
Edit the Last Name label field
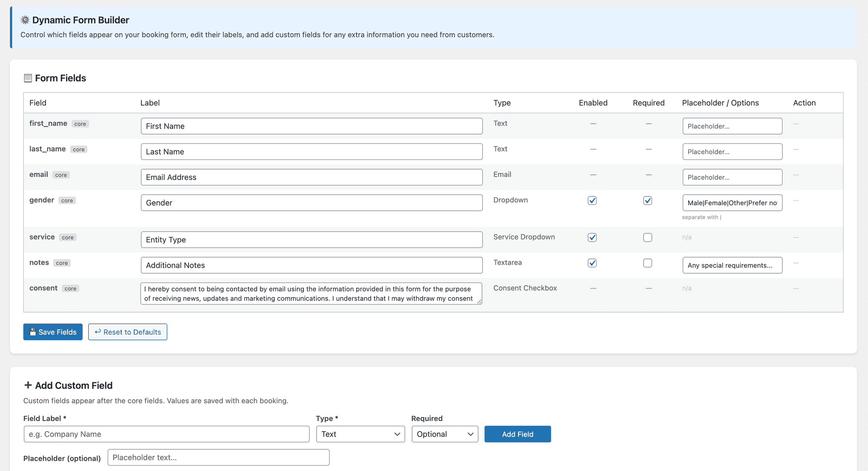pyautogui.click(x=312, y=152)
